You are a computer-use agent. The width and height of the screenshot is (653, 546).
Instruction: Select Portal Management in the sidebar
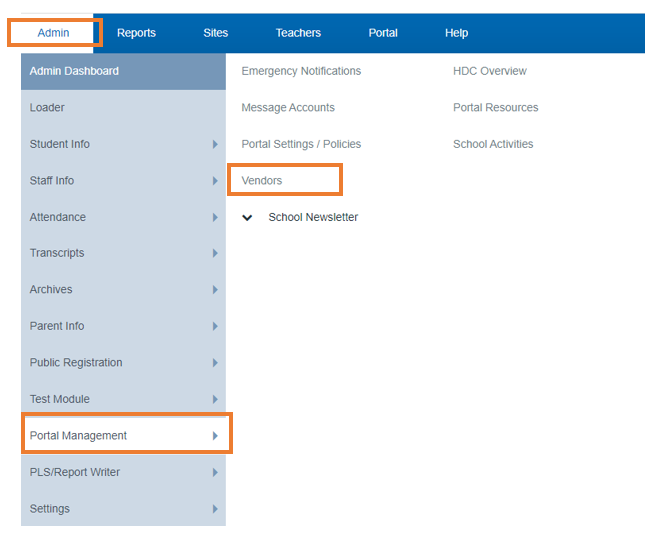click(123, 436)
